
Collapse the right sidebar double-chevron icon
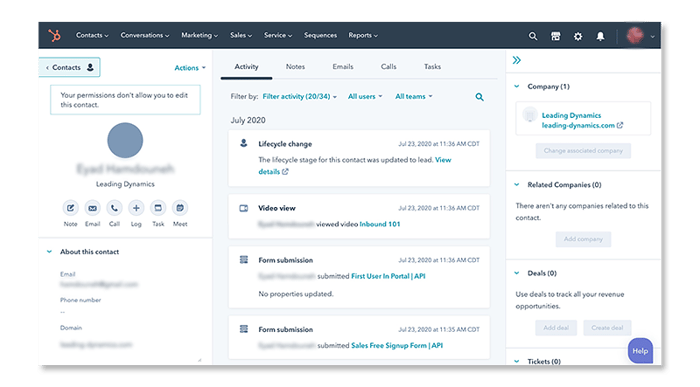point(517,60)
